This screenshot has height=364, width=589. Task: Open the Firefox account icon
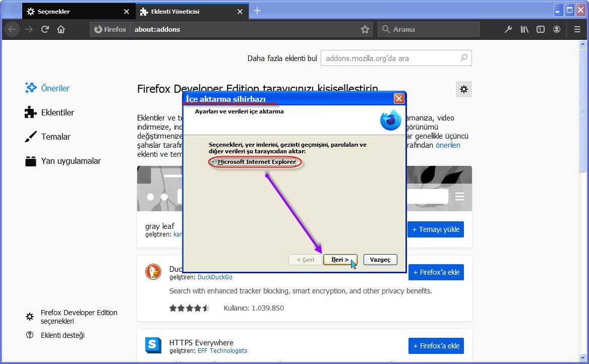pos(557,29)
